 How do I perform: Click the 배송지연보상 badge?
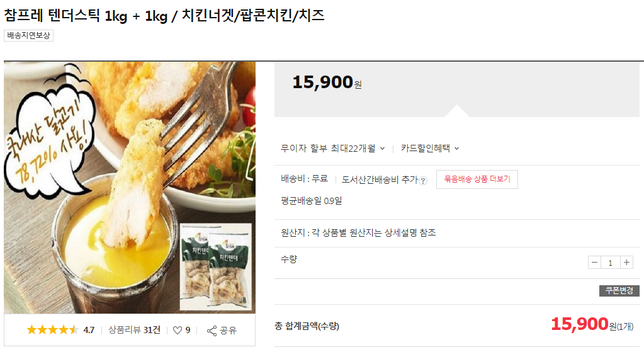pyautogui.click(x=29, y=36)
